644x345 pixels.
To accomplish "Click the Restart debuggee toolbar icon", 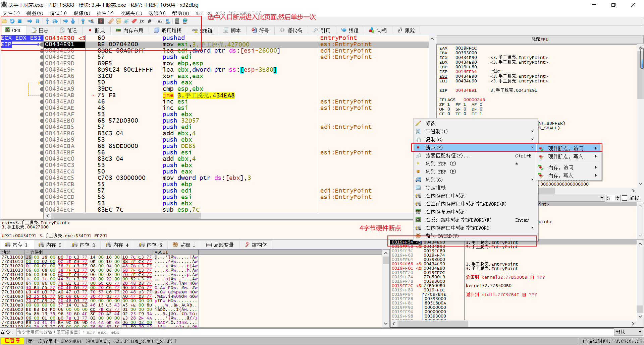I will tap(12, 21).
